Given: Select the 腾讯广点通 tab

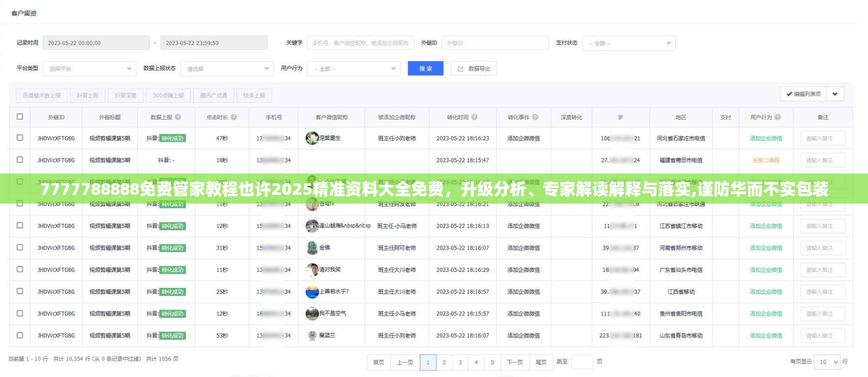Looking at the screenshot, I should 213,95.
